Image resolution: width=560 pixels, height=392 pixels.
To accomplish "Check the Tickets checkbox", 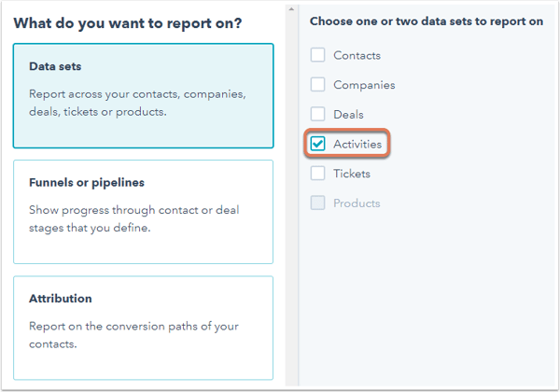I will point(317,174).
